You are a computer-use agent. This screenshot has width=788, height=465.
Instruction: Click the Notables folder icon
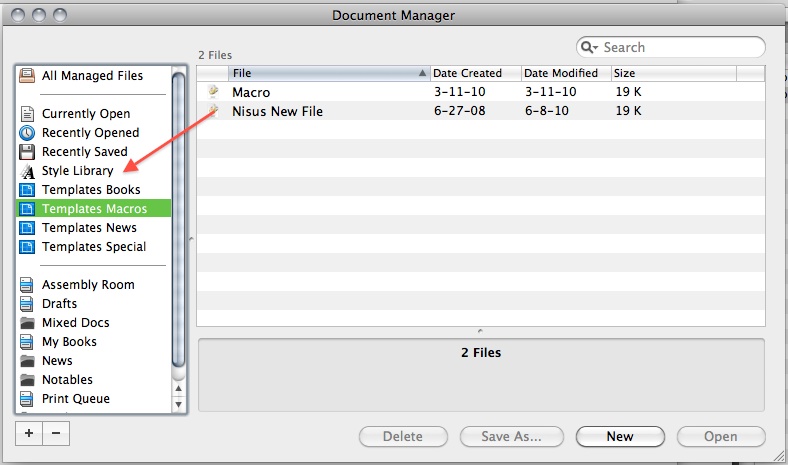point(27,380)
